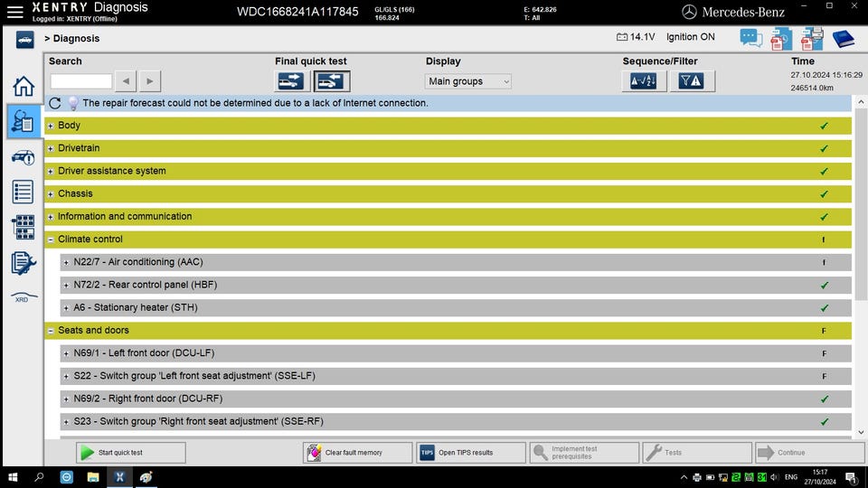Screen dimensions: 868x488
Task: Click the battery voltage 14.1V indicator
Action: (x=636, y=37)
